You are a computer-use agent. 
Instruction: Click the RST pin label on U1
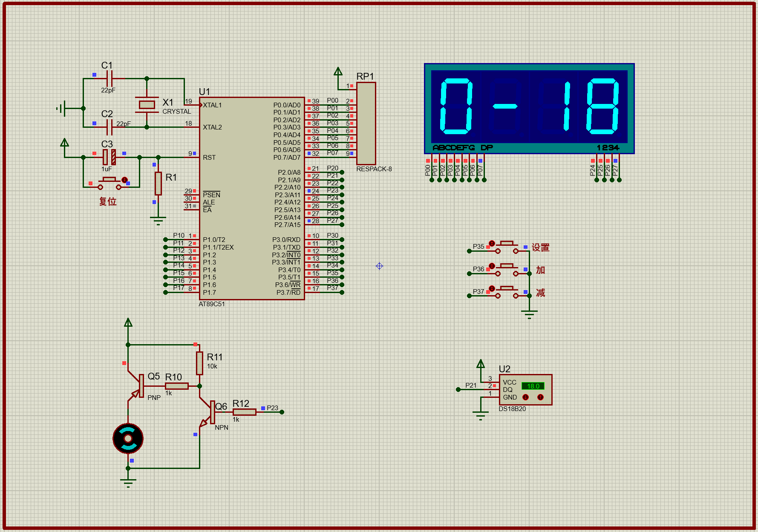coord(209,158)
